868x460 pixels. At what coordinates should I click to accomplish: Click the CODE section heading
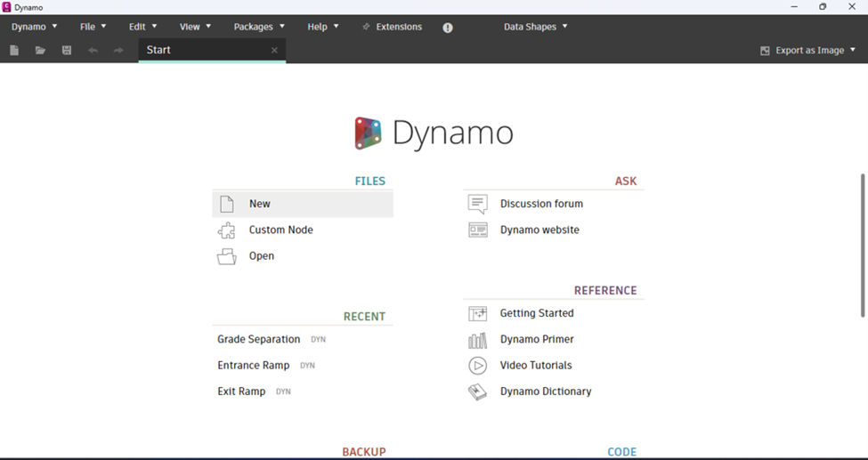pos(622,452)
